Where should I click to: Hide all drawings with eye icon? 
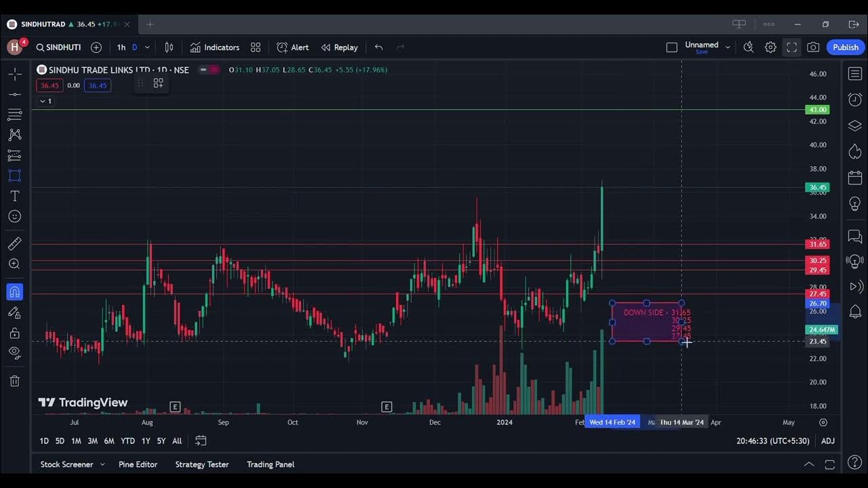14,352
